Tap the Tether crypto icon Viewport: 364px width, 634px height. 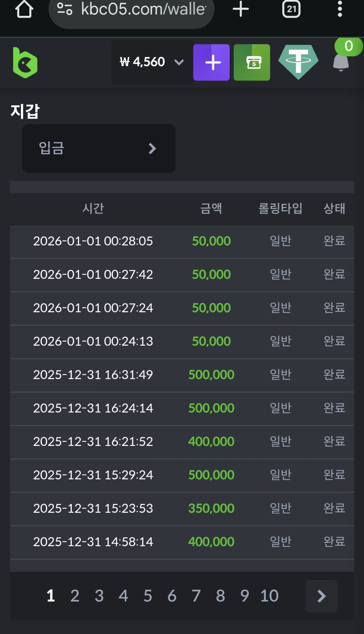pyautogui.click(x=298, y=62)
